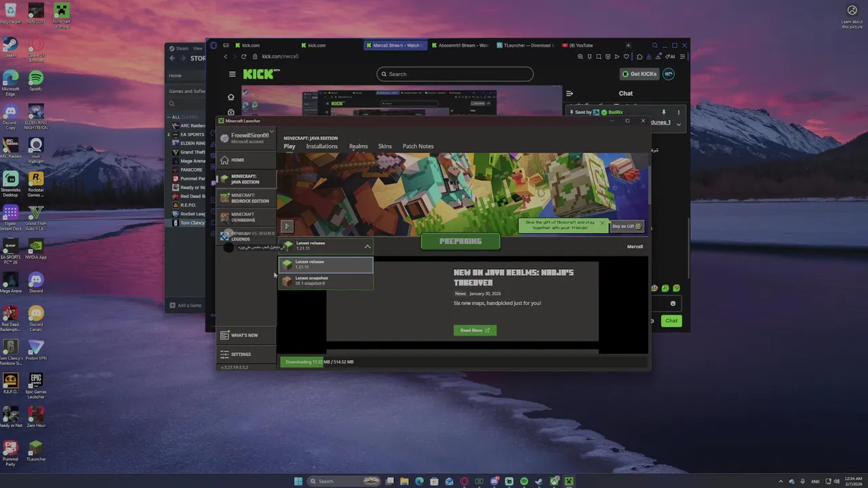Open Steam menu in Steam window

[x=180, y=48]
